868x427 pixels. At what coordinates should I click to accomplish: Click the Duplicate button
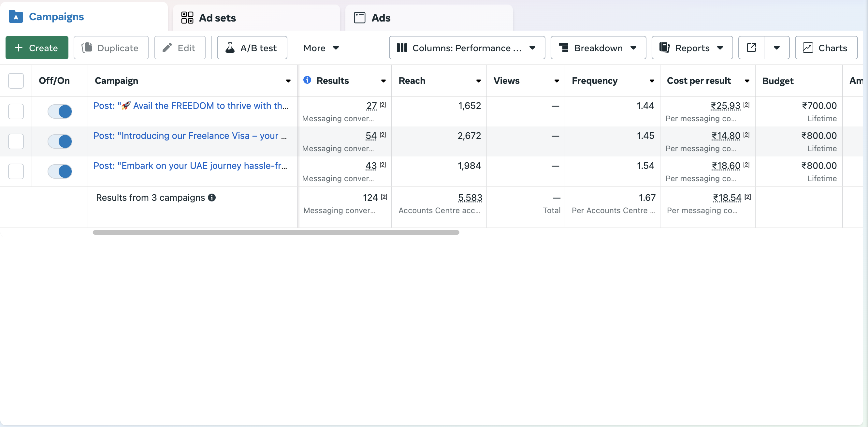tap(111, 48)
